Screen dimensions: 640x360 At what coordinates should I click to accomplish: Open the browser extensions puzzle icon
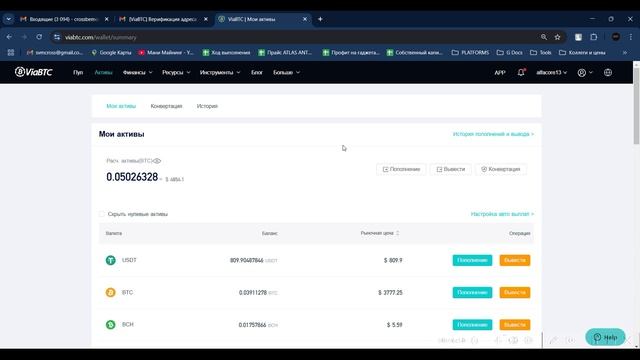(593, 37)
